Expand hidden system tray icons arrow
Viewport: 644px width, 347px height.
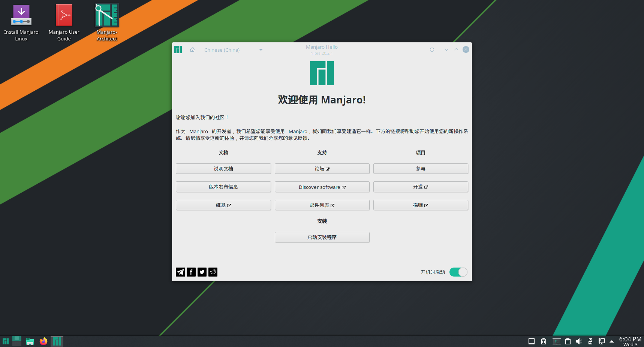pos(612,341)
